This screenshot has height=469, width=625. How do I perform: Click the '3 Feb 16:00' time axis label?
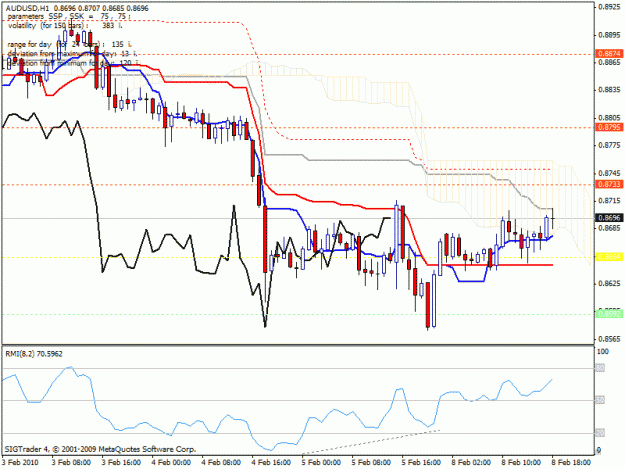[121, 462]
